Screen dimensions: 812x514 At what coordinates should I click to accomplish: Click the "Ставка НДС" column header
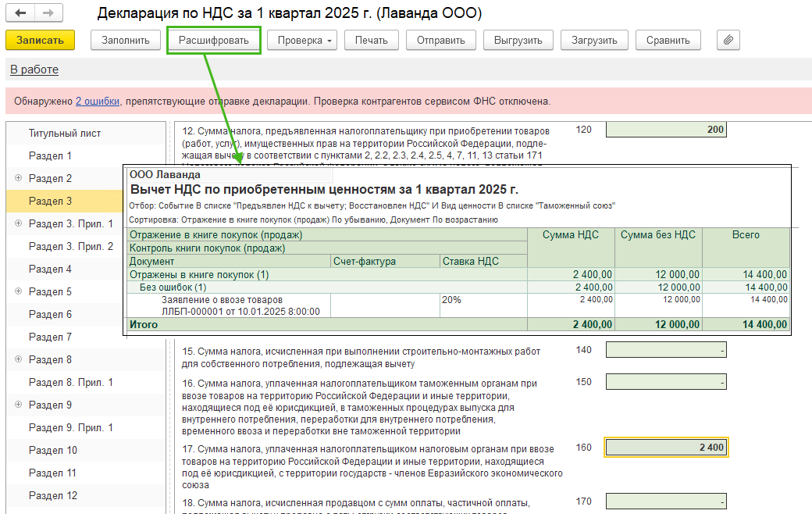pyautogui.click(x=483, y=261)
